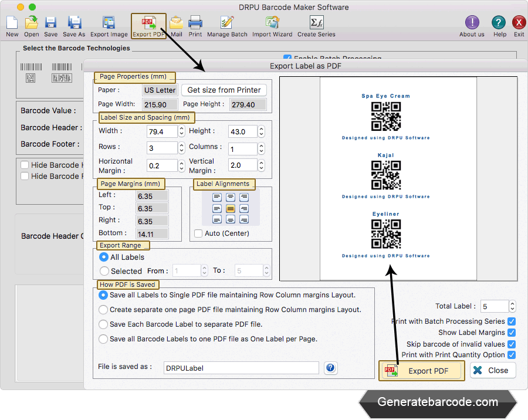528x420 pixels.
Task: Toggle the first Hide Barcode checkbox
Action: point(25,165)
